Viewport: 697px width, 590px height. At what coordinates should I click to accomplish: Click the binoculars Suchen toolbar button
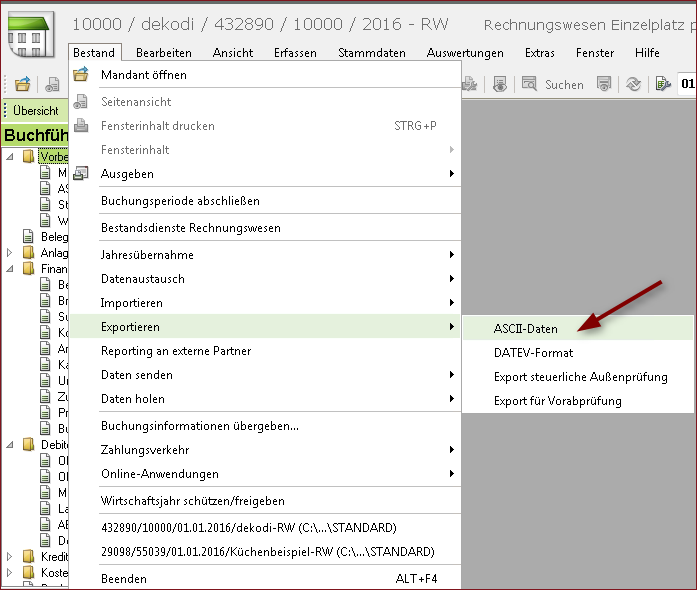click(528, 85)
